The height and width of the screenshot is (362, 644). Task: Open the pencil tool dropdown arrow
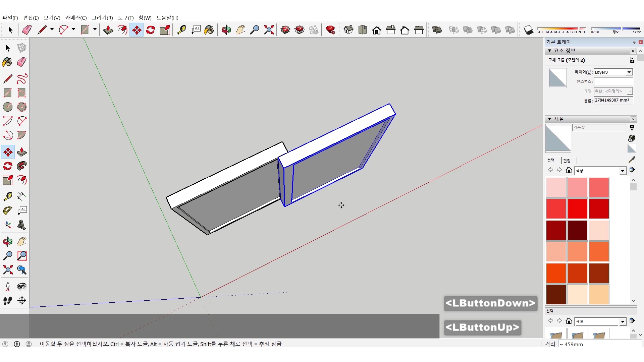click(52, 29)
